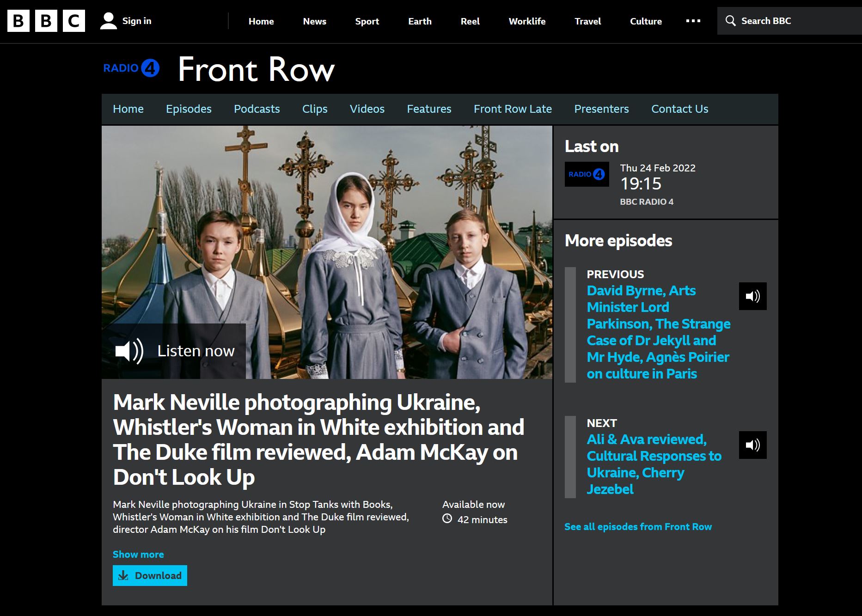Image resolution: width=862 pixels, height=616 pixels.
Task: Click the BBC logo
Action: (46, 21)
